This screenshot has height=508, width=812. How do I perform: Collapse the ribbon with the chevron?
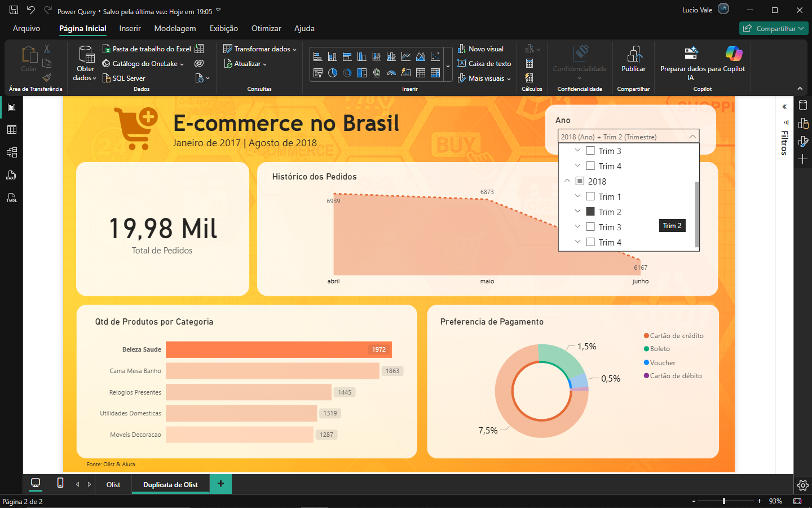(800, 89)
